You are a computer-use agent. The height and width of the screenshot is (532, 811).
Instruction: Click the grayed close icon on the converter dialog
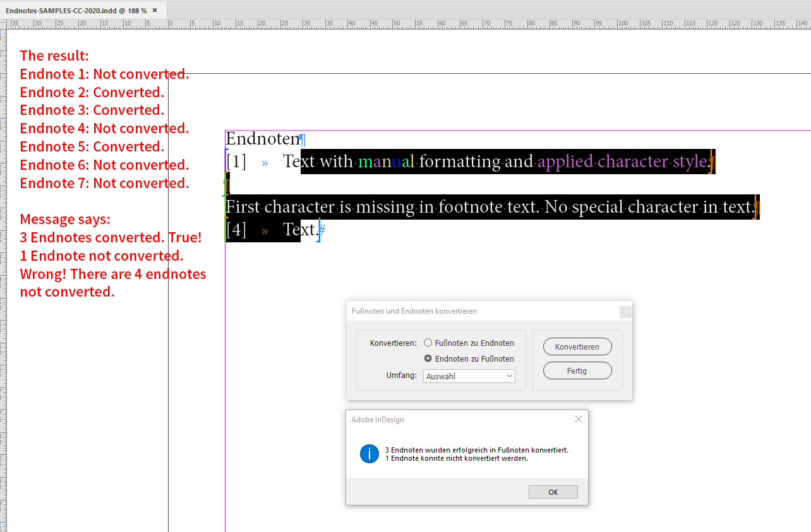(625, 312)
